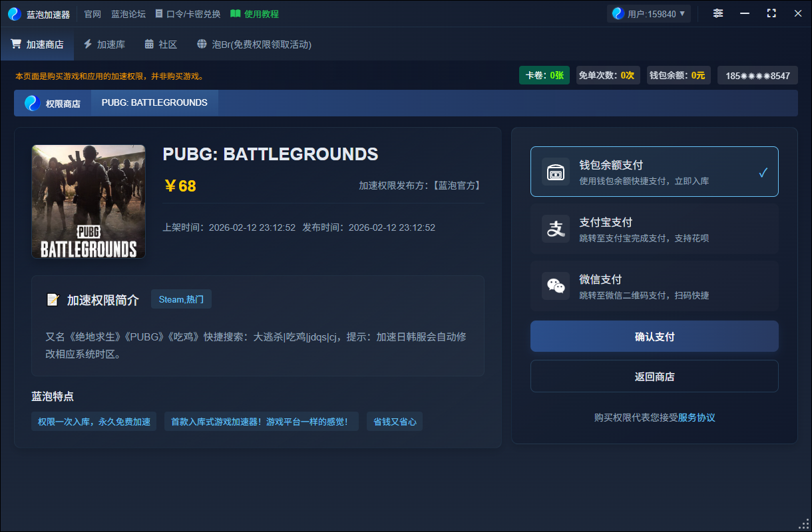Screen dimensions: 812x532
Task: Click the window resize grip at bottom corner
Action: pos(803,523)
